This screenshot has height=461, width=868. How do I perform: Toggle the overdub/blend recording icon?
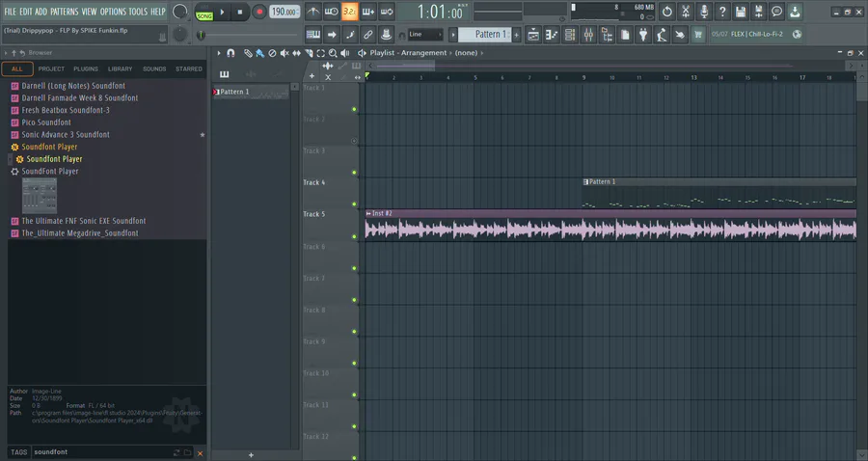tap(368, 11)
